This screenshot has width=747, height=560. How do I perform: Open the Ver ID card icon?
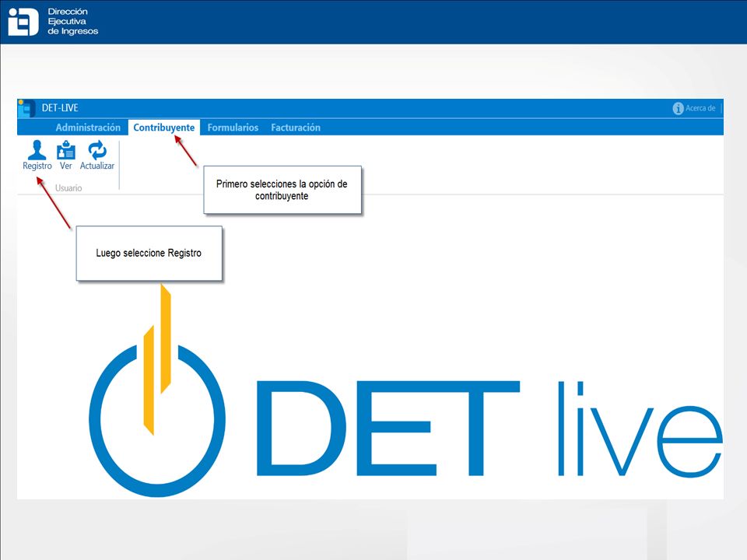(x=65, y=150)
